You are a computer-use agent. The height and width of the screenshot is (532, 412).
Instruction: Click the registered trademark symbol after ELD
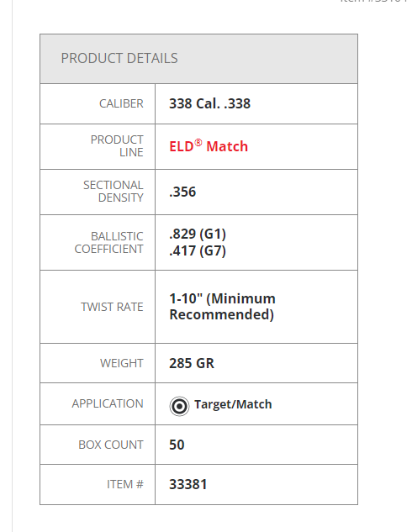pos(198,143)
